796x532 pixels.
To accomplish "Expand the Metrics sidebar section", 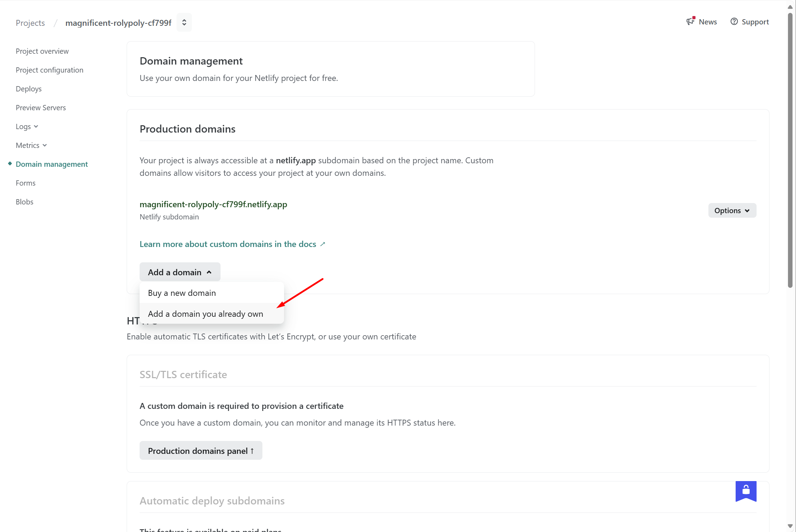I will [31, 145].
